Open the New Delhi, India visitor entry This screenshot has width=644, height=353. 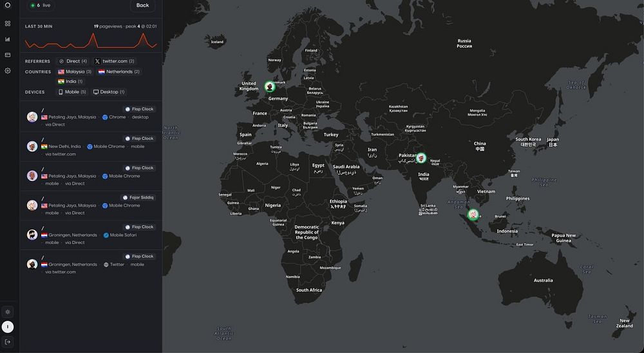coord(91,146)
